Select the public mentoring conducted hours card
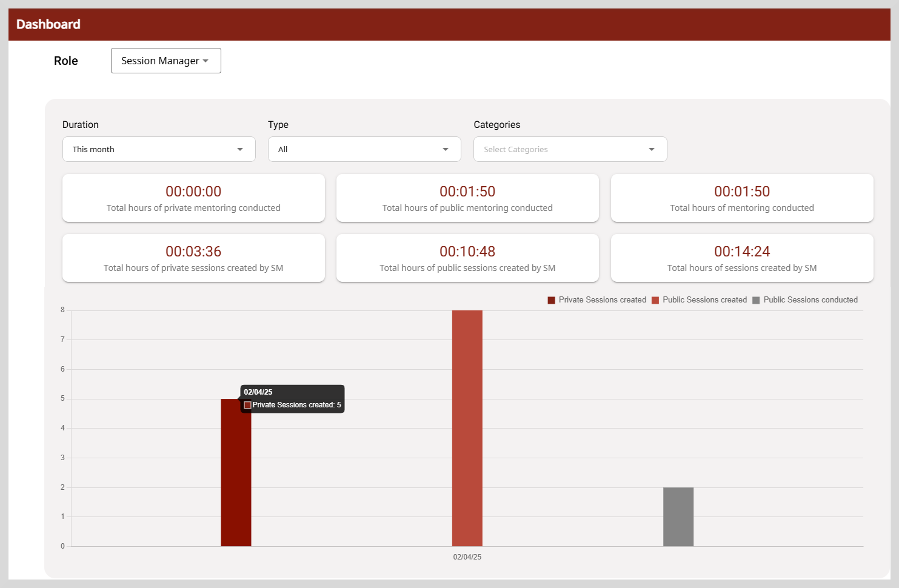This screenshot has width=899, height=588. click(467, 198)
